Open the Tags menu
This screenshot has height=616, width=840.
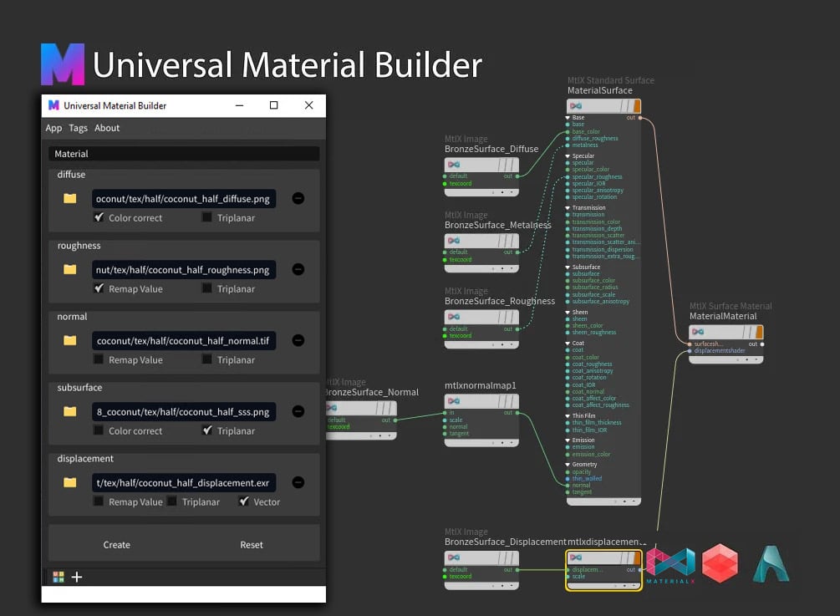[x=79, y=128]
